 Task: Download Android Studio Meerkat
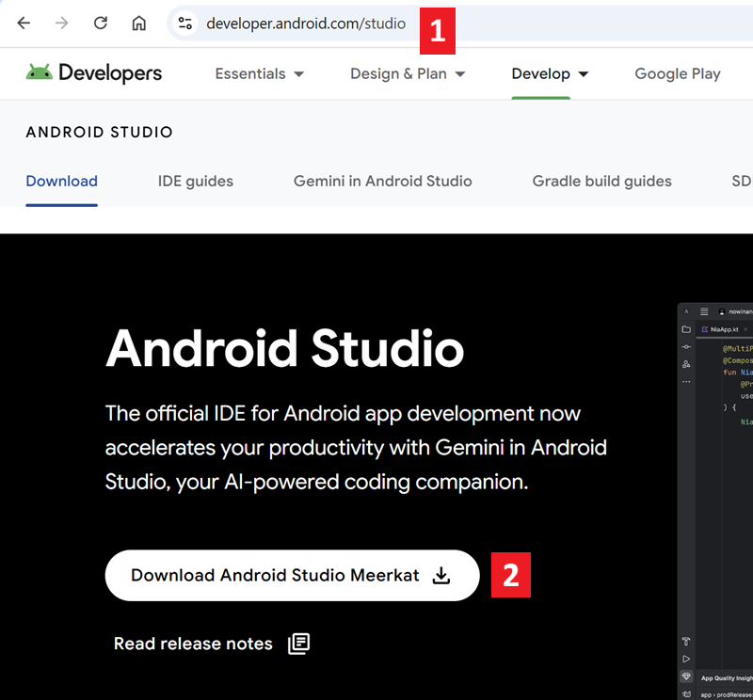point(292,575)
